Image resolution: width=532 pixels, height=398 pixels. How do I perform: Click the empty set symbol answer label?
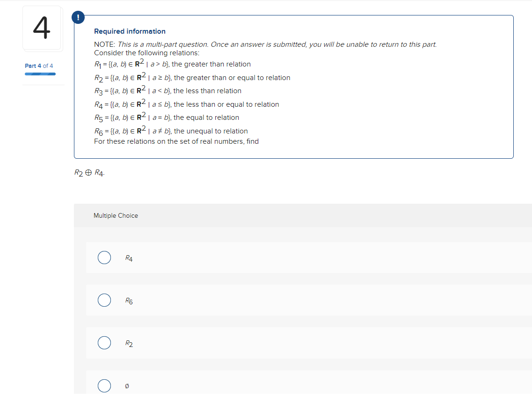(x=127, y=386)
